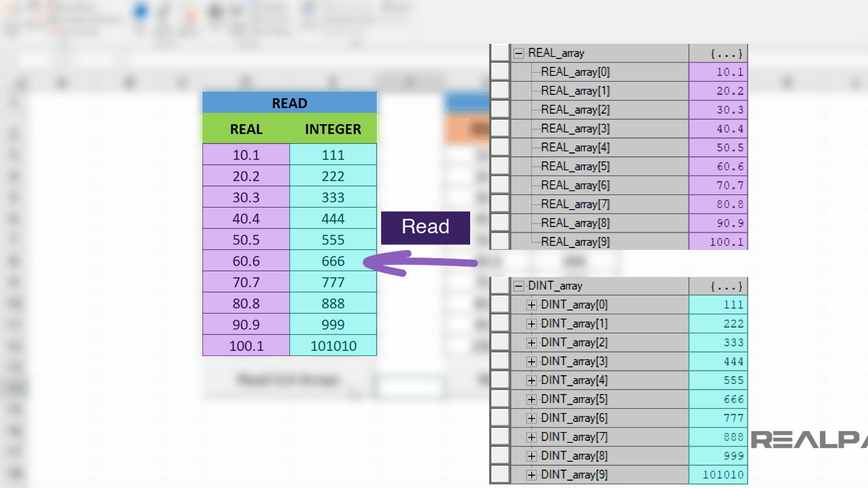Expand DINT_array[9] element

533,475
